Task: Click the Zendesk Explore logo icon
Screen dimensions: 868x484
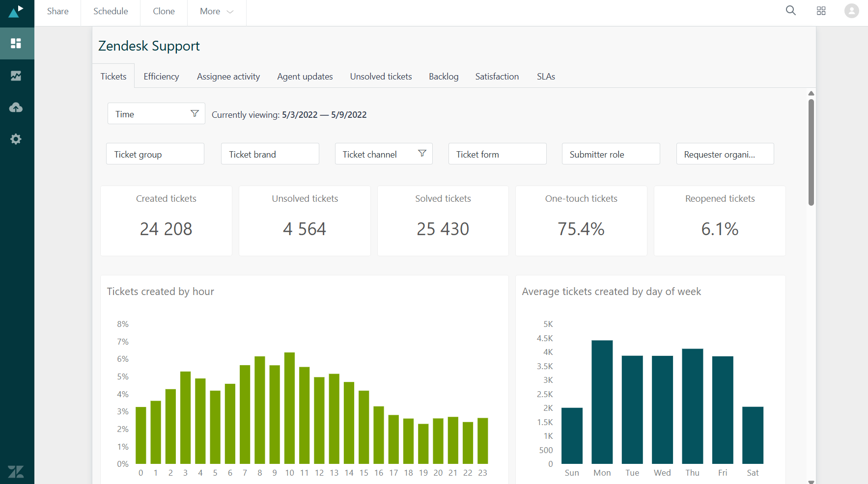Action: [x=16, y=11]
